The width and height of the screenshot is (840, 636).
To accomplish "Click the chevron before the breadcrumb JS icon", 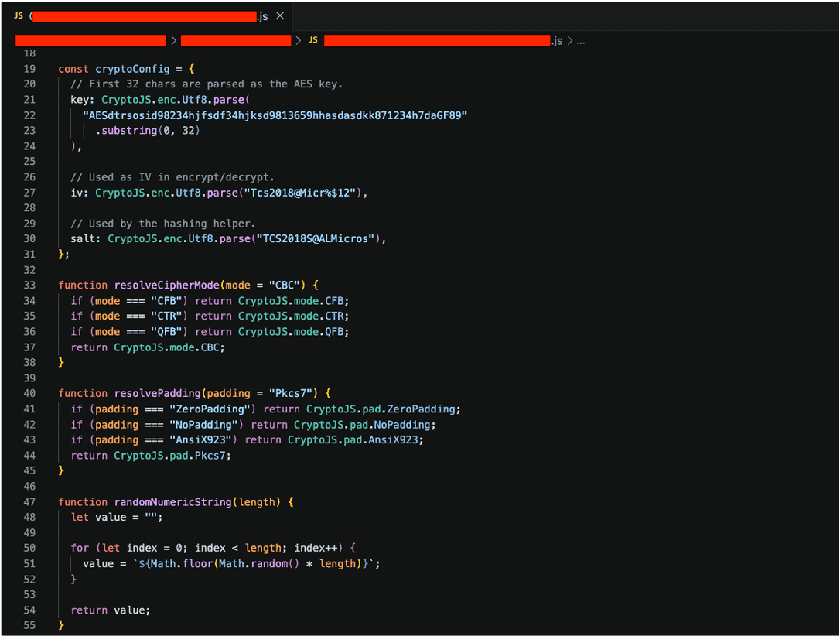I will click(x=299, y=41).
